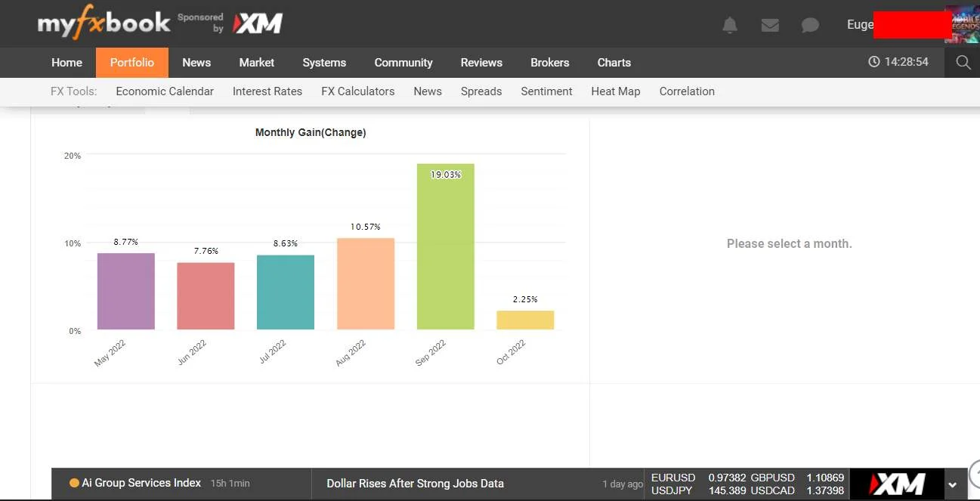The image size is (980, 501).
Task: Open the Interest Rates tool link
Action: tap(267, 91)
